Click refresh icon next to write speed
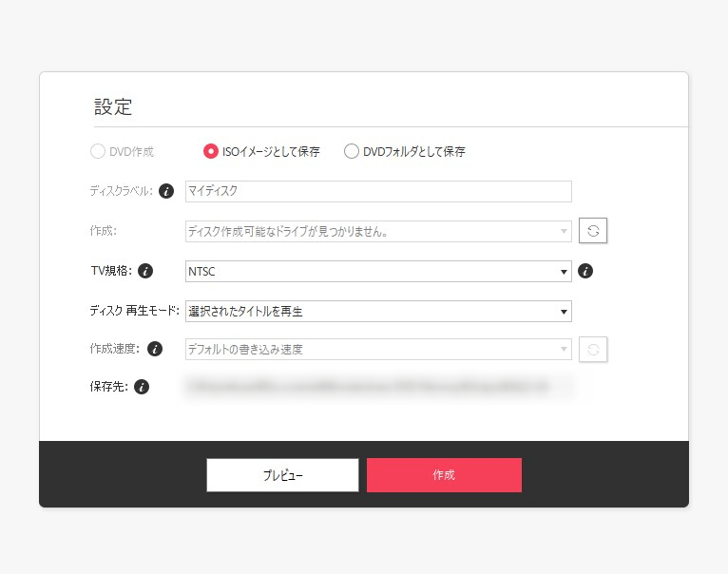 tap(593, 349)
